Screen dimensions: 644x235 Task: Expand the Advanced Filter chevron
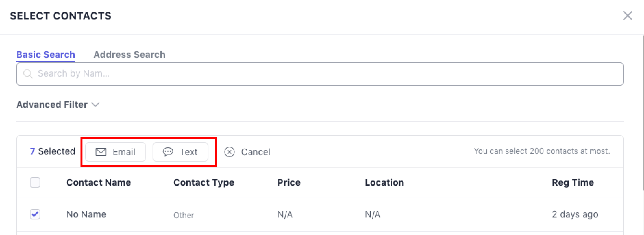click(x=95, y=105)
